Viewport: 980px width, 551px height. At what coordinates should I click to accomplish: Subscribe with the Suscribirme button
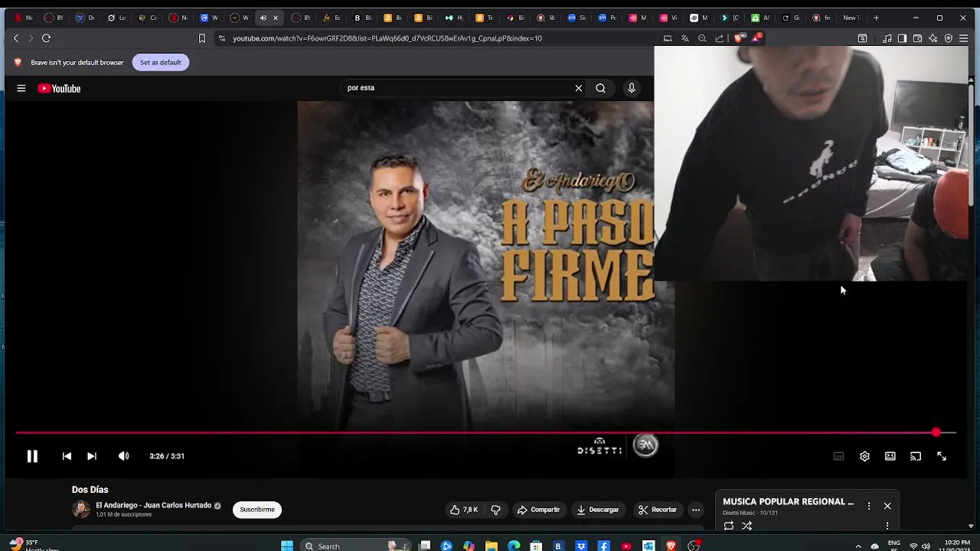coord(257,510)
